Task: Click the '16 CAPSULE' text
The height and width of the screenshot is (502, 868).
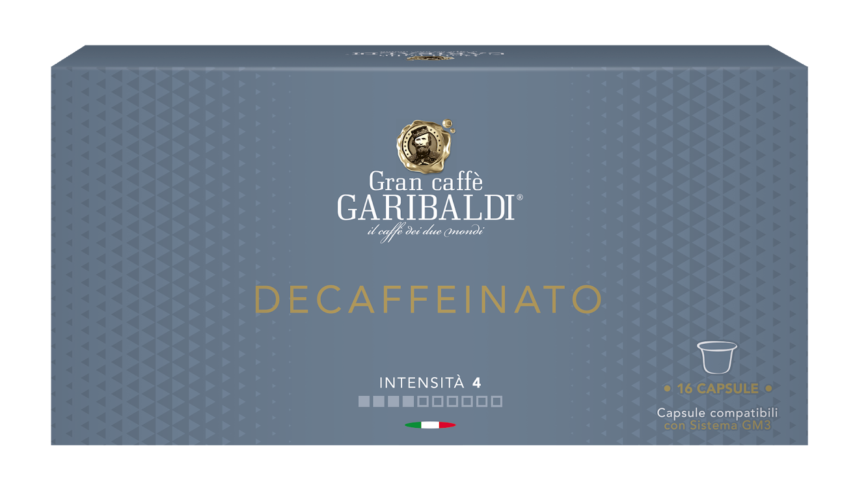Action: click(x=718, y=389)
